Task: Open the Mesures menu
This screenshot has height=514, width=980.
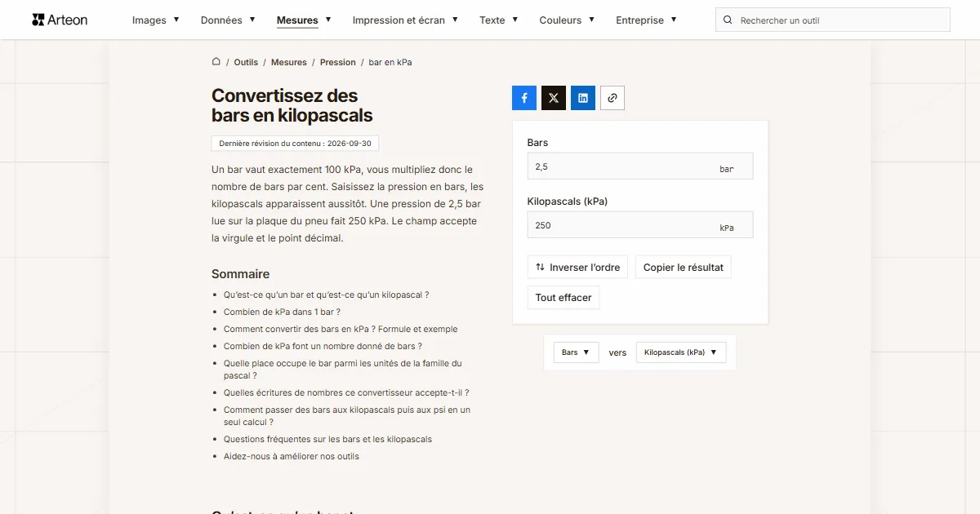Action: coord(304,20)
